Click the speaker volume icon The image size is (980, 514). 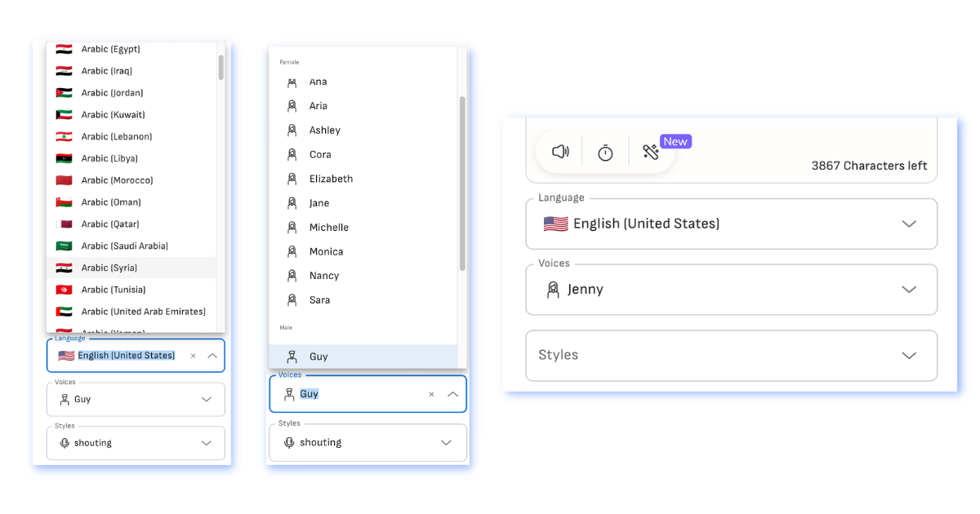(560, 152)
